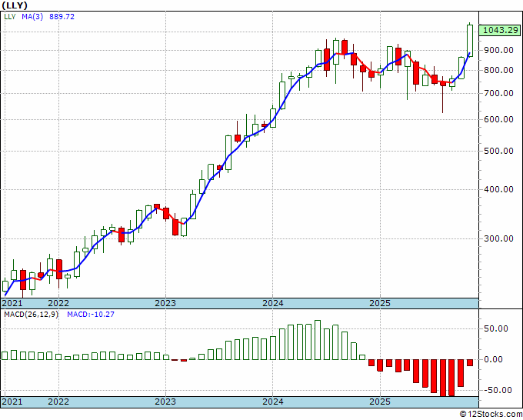523x420 pixels.
Task: Select 2024 on the MACD timeline
Action: [x=273, y=402]
